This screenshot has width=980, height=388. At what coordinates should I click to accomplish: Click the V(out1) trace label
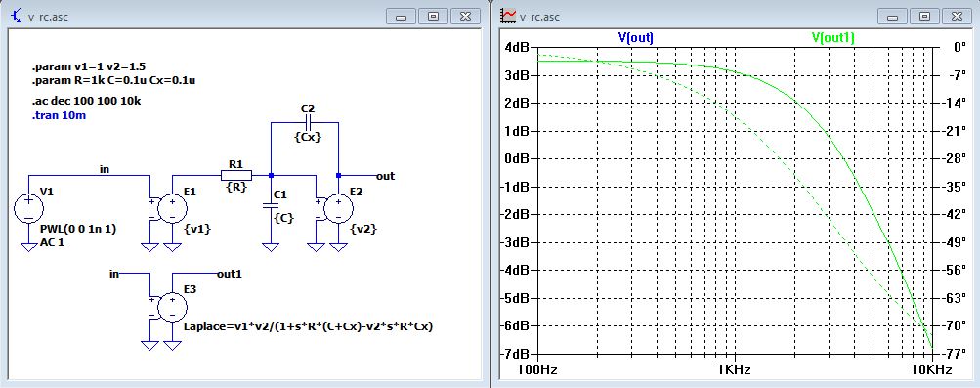point(832,37)
